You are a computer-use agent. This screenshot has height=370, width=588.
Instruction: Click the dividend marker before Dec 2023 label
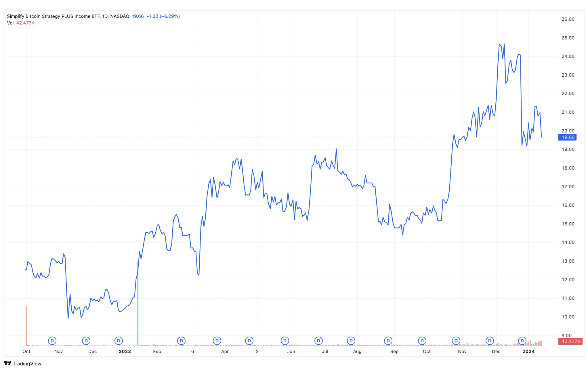(x=490, y=341)
